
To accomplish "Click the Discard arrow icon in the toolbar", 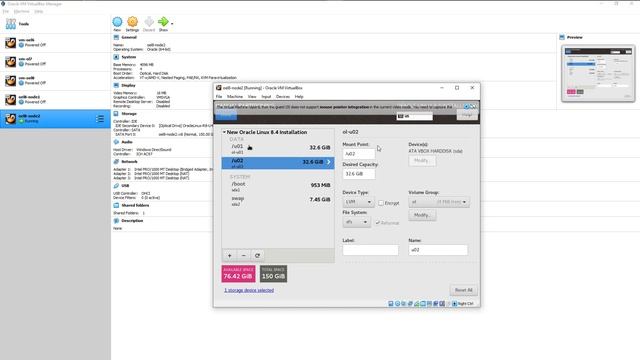I will [149, 22].
